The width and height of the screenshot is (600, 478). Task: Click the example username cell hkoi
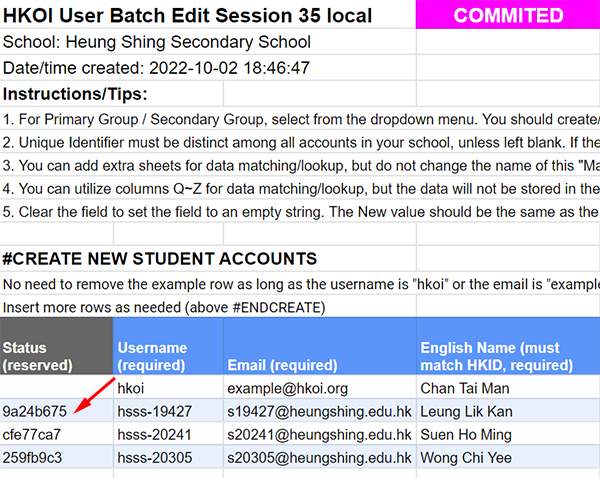point(168,388)
